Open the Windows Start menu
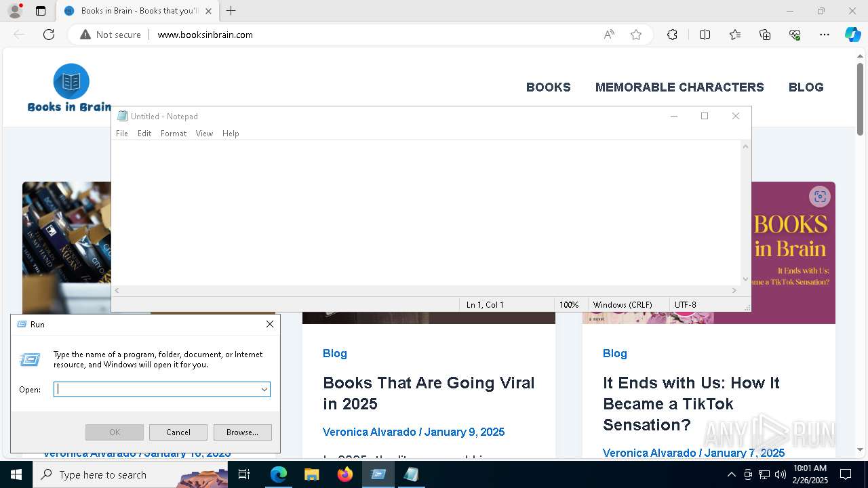This screenshot has height=488, width=868. pos(16,474)
